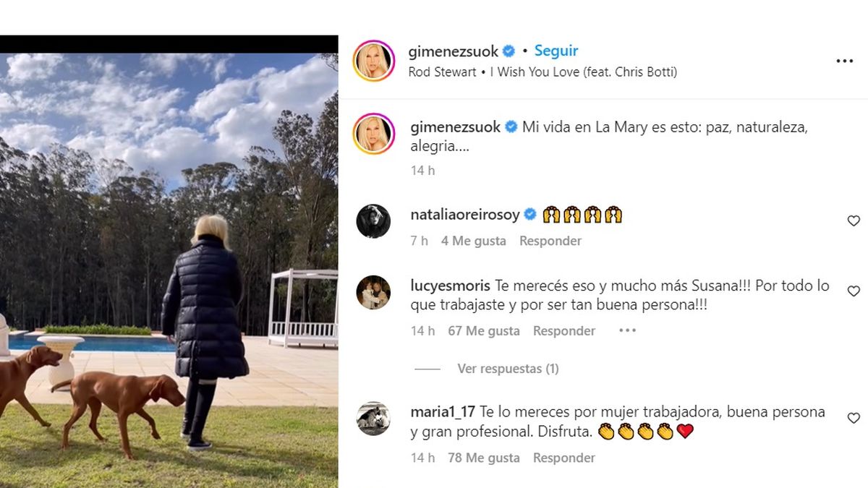Viewport: 868px width, 488px height.
Task: Reply to nataliaoreirosoy via Responder
Action: [550, 241]
